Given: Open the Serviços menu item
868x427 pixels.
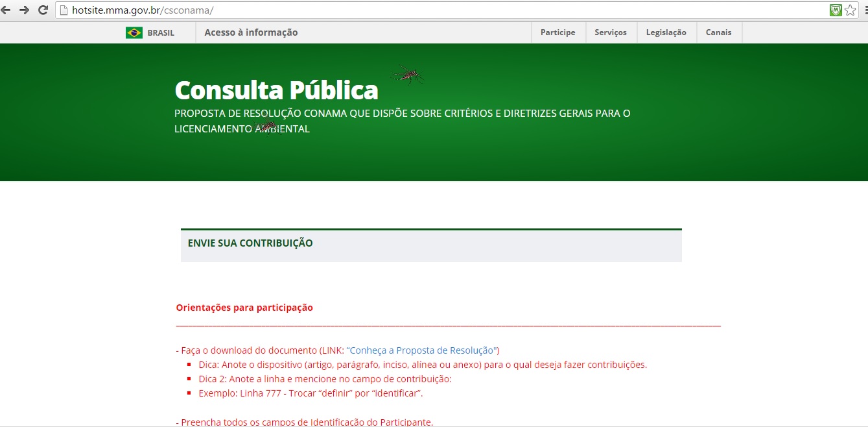Looking at the screenshot, I should point(610,32).
